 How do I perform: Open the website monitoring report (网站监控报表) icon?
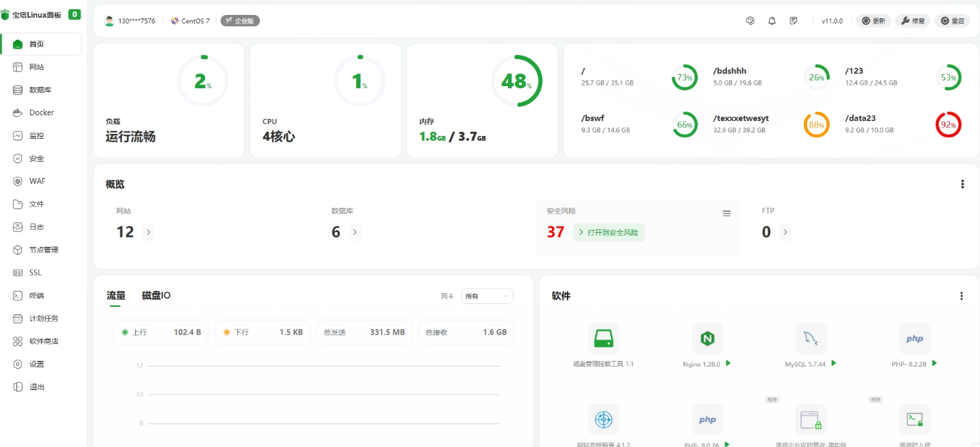pyautogui.click(x=603, y=420)
